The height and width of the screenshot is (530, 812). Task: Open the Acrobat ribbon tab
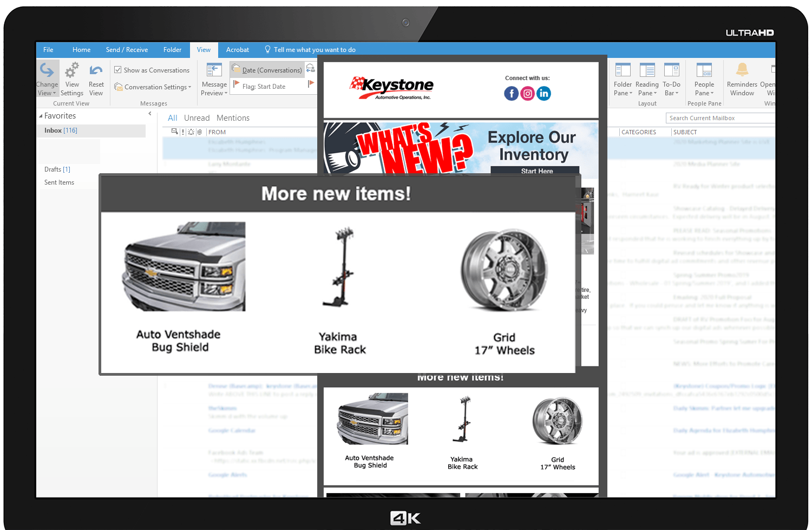click(x=238, y=50)
